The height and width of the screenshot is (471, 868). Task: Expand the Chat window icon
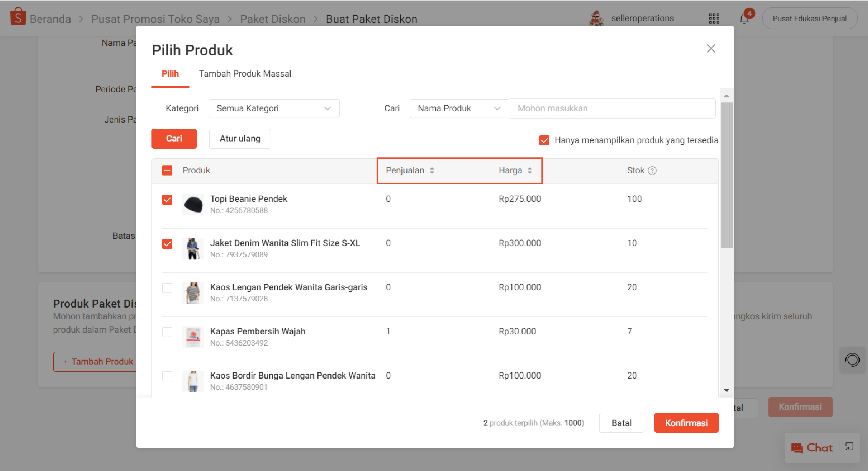[849, 447]
